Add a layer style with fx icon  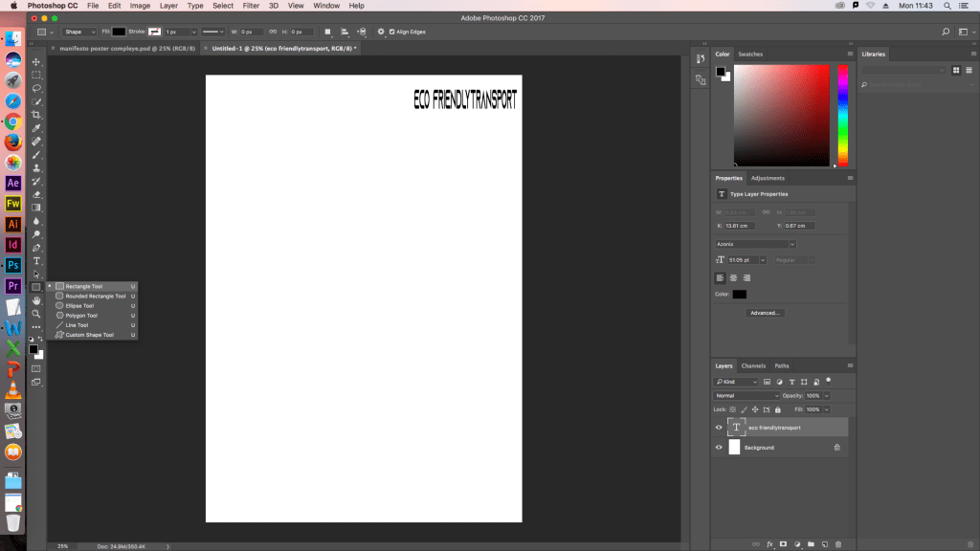coord(768,544)
